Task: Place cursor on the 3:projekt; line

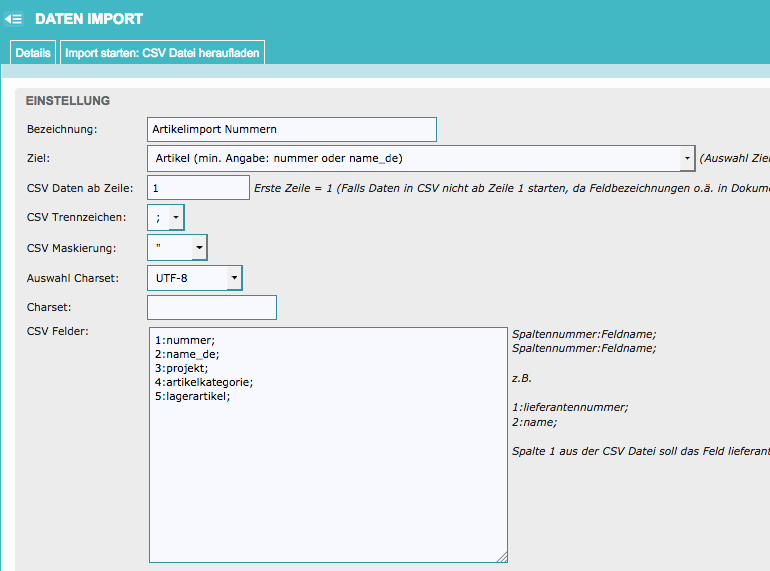Action: (181, 368)
